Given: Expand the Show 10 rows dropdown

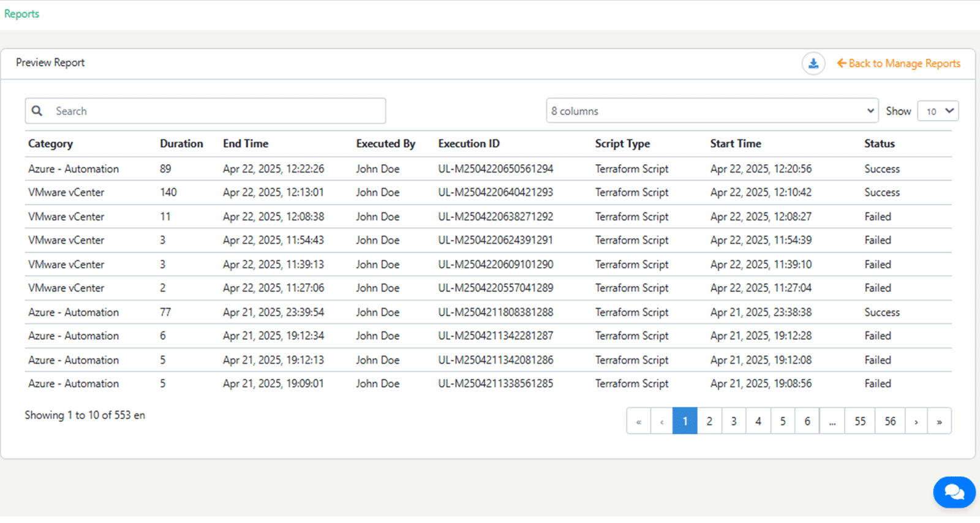Looking at the screenshot, I should pos(938,111).
